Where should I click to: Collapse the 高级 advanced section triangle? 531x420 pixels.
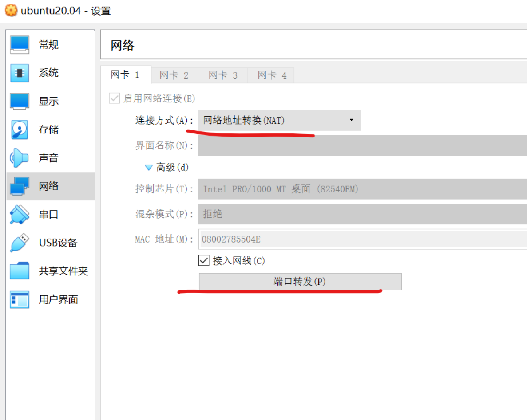point(149,168)
